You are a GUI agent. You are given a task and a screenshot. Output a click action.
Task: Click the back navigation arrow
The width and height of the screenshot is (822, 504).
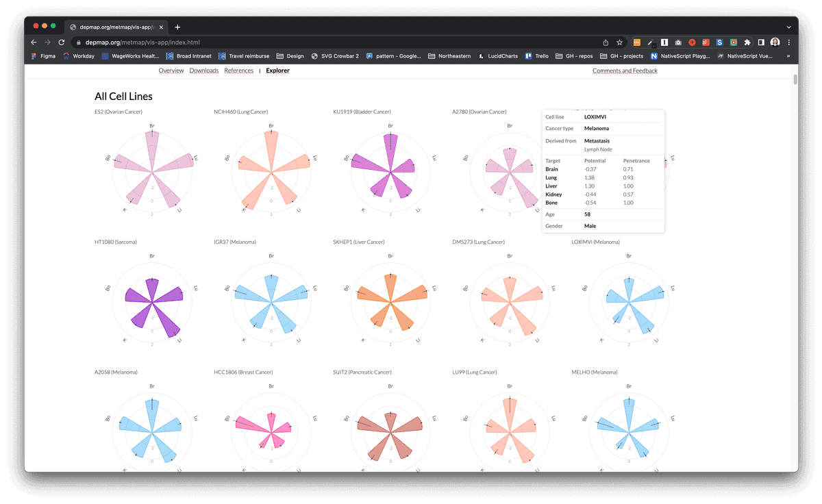(33, 42)
